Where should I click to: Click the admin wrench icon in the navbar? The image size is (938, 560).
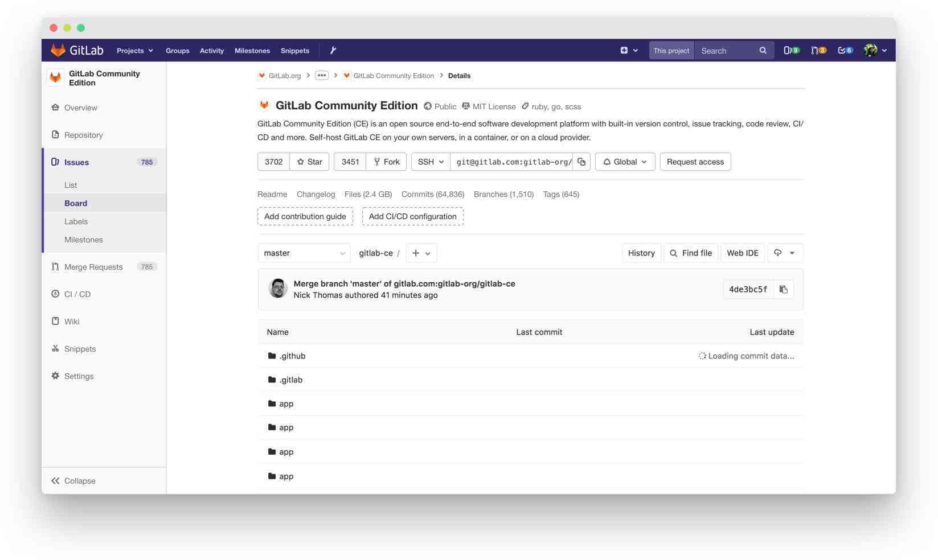pyautogui.click(x=333, y=50)
